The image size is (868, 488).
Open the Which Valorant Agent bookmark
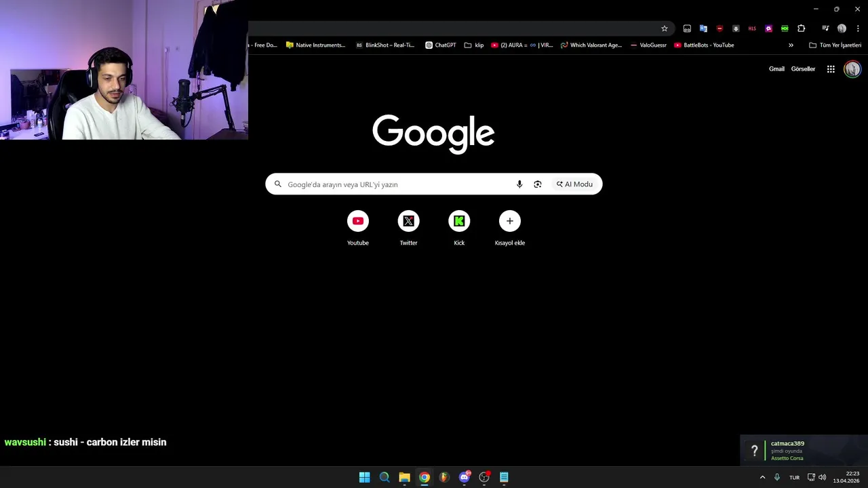point(591,45)
